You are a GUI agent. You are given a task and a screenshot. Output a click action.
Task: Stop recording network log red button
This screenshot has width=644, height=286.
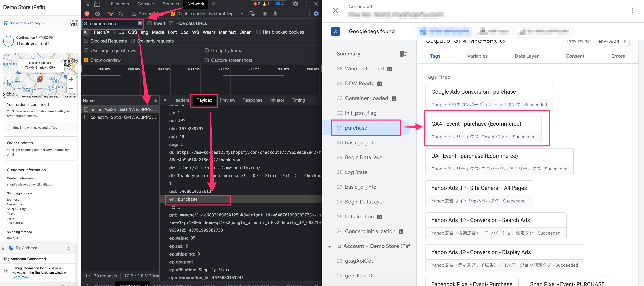[x=87, y=14]
